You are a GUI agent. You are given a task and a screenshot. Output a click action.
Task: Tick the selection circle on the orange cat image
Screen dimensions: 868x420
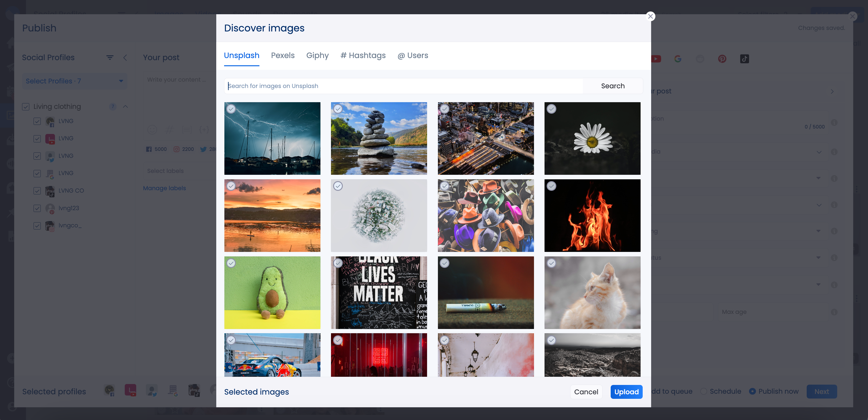551,263
